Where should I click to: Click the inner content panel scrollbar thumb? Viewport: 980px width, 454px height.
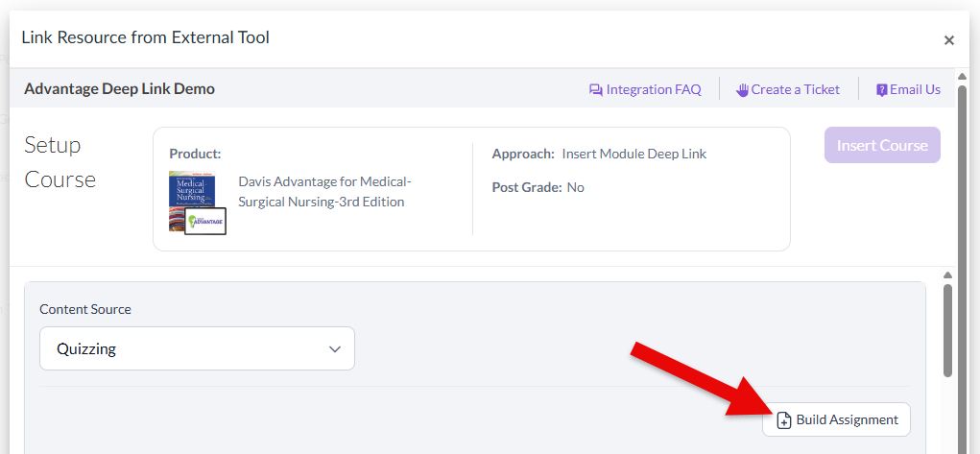947,331
